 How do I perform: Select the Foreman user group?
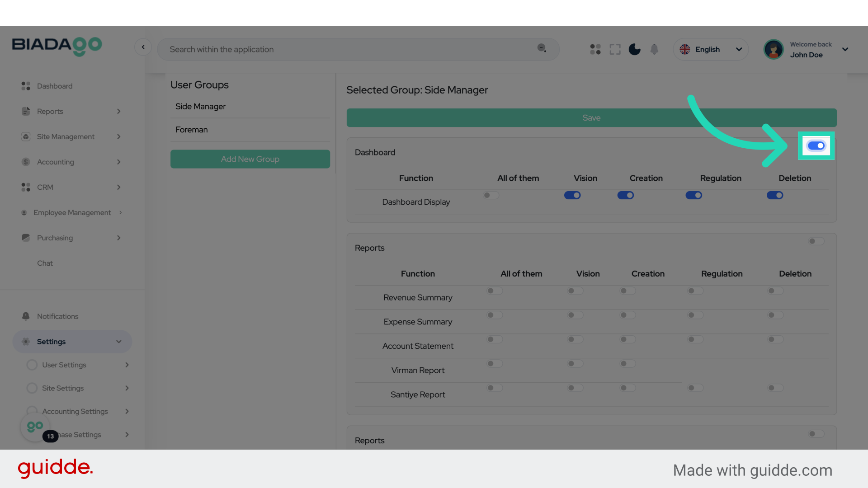click(192, 130)
